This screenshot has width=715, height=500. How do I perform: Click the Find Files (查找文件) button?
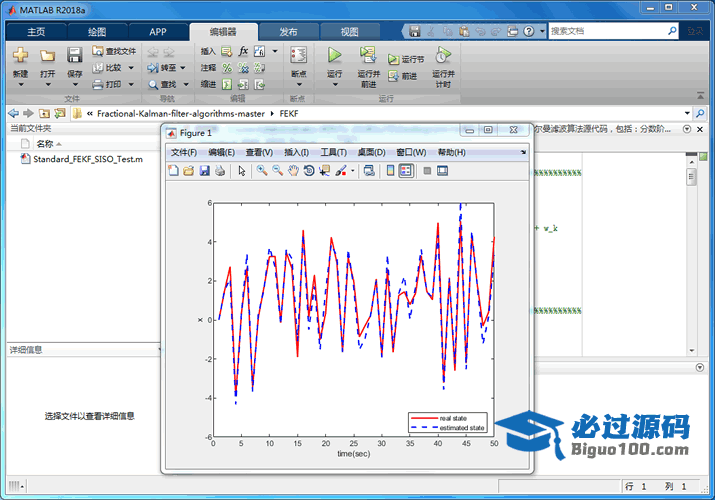tap(114, 51)
